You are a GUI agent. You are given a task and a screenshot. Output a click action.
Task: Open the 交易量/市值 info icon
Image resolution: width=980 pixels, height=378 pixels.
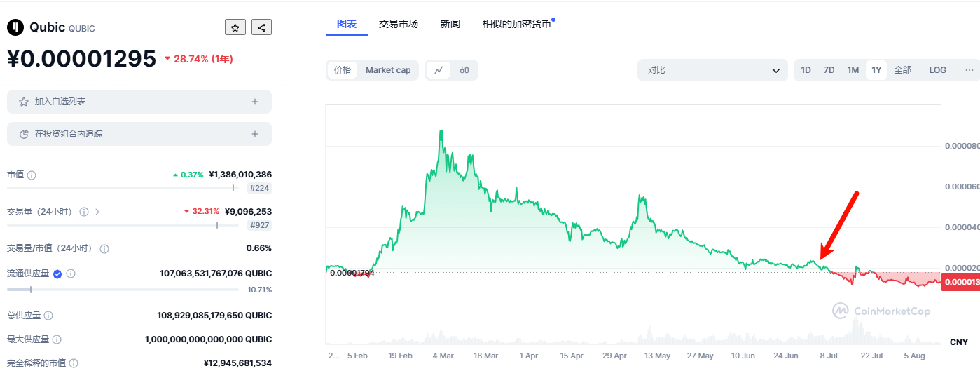104,248
